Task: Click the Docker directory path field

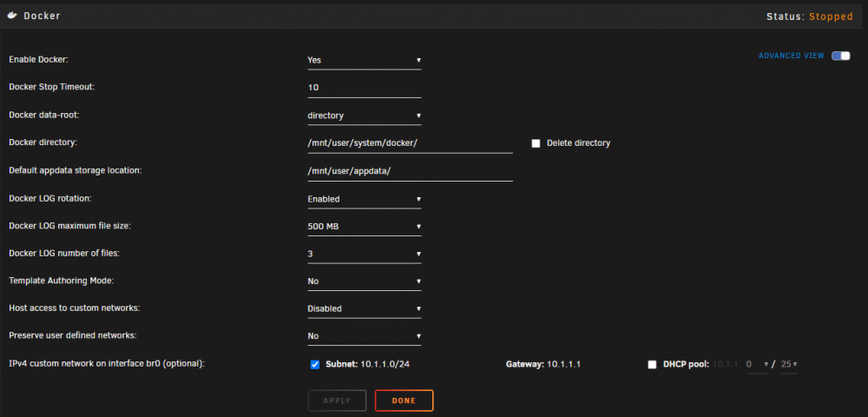Action: [411, 142]
